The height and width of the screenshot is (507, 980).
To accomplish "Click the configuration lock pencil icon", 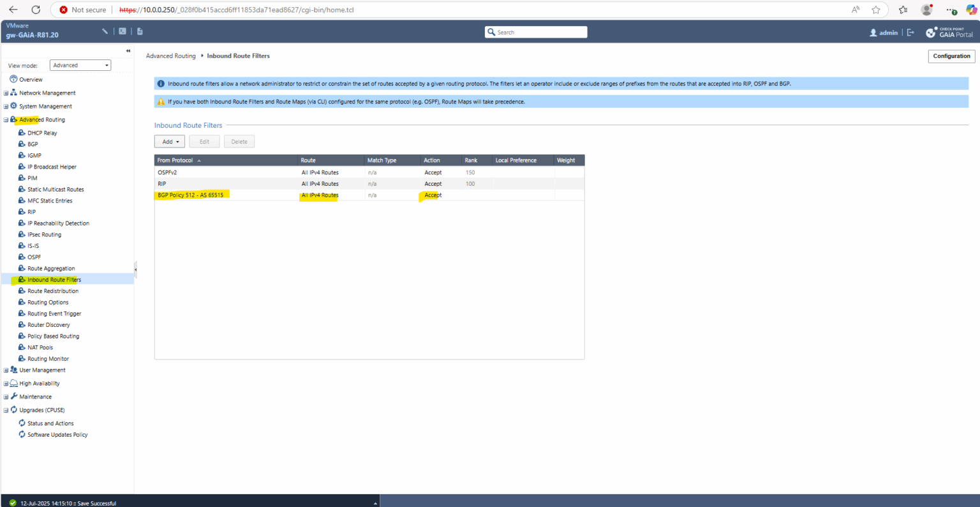I will point(105,31).
